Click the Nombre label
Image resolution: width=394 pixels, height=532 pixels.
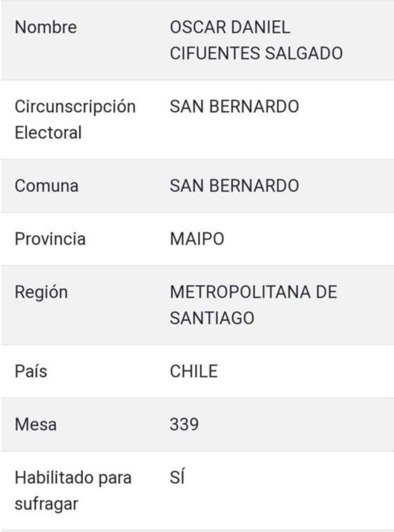point(46,27)
